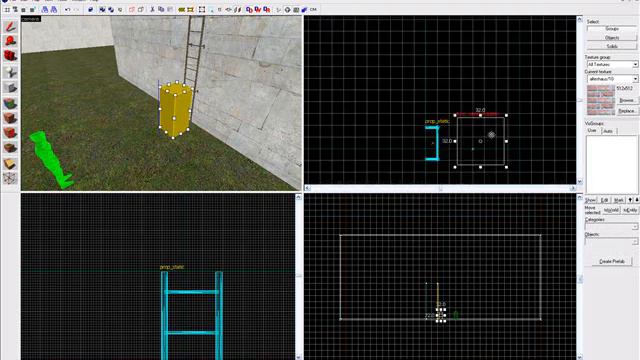Set selection mode to Objects
The width and height of the screenshot is (640, 360).
click(612, 38)
